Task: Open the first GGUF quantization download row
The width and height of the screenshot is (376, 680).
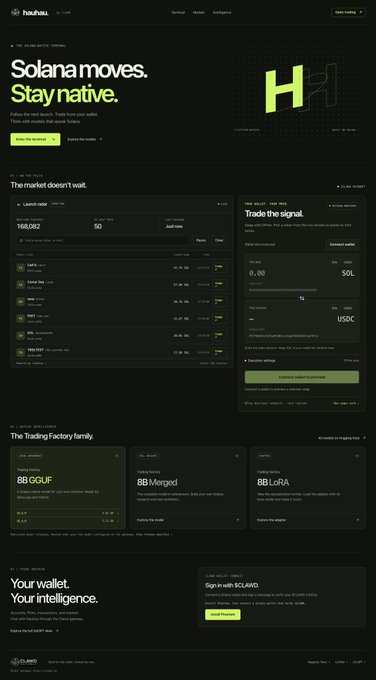Action: tap(68, 513)
